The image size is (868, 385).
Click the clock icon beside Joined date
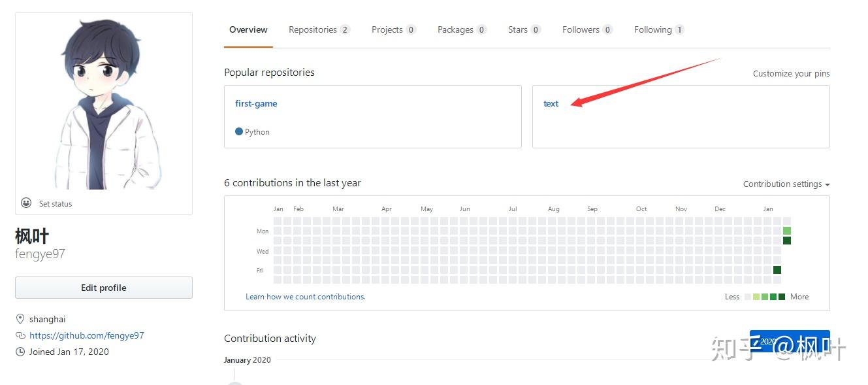pyautogui.click(x=20, y=352)
